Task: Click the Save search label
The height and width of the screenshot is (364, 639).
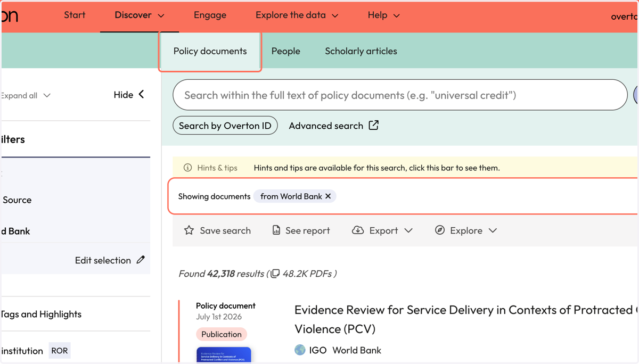Action: (225, 230)
